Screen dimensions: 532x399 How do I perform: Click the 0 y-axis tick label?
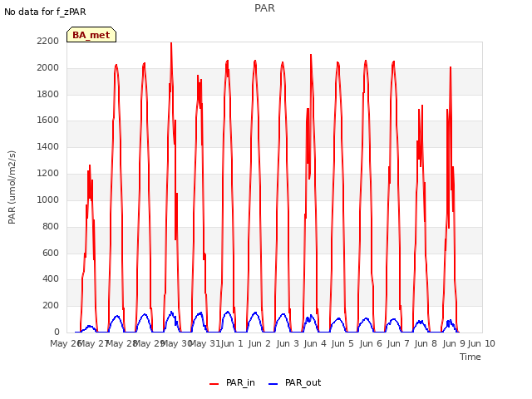click(x=57, y=332)
